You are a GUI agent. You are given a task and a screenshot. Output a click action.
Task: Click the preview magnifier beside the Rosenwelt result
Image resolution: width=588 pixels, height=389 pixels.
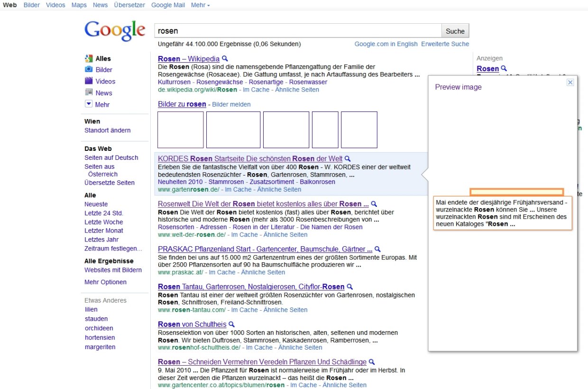[374, 204]
